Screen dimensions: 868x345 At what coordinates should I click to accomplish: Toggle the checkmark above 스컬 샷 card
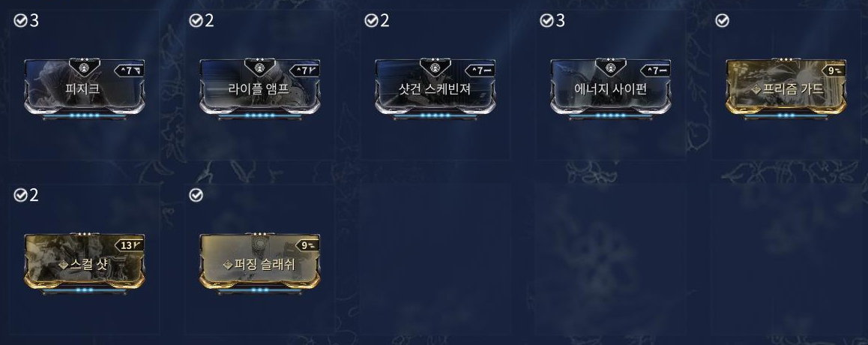pos(20,195)
